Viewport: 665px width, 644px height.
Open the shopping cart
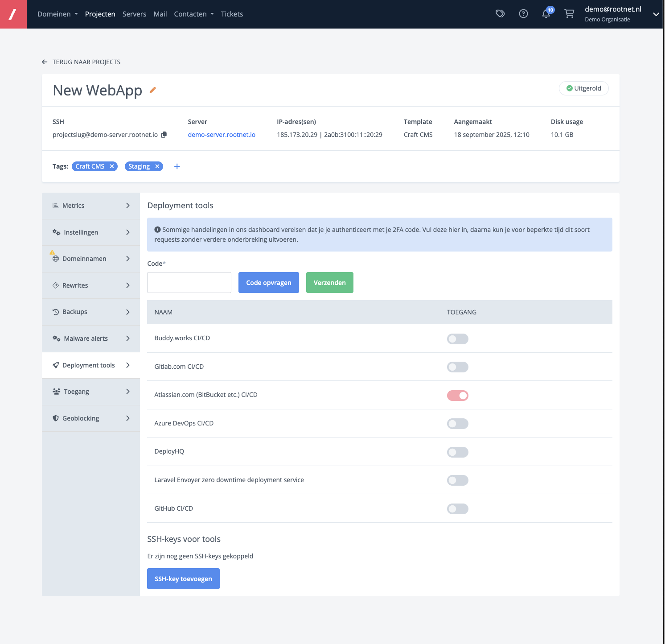point(569,14)
